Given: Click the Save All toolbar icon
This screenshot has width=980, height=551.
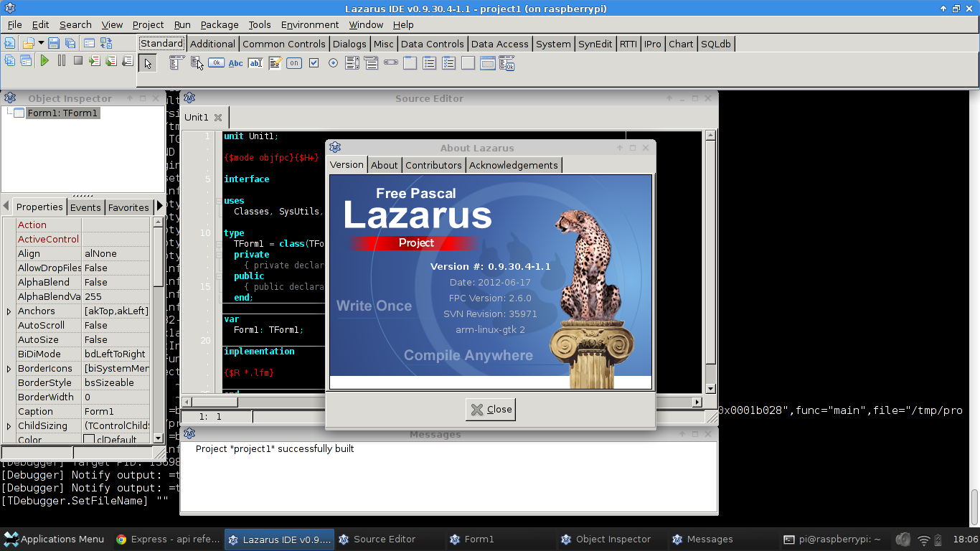Looking at the screenshot, I should [x=70, y=43].
